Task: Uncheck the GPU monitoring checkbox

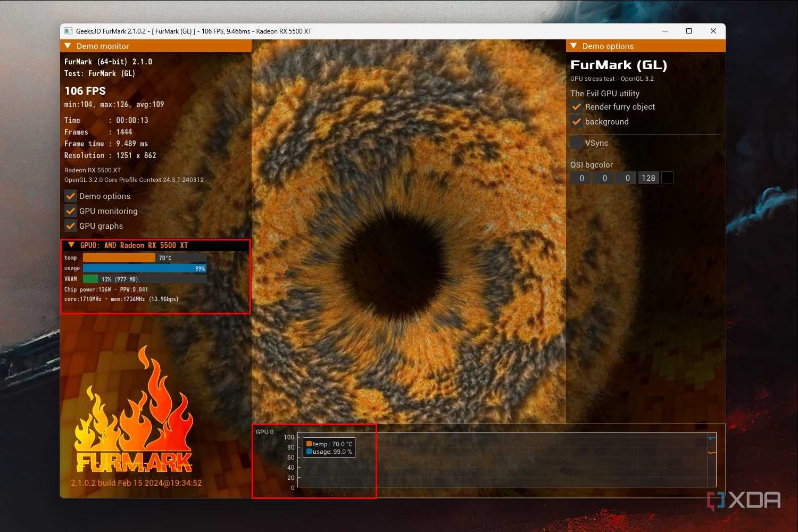Action: pyautogui.click(x=71, y=211)
